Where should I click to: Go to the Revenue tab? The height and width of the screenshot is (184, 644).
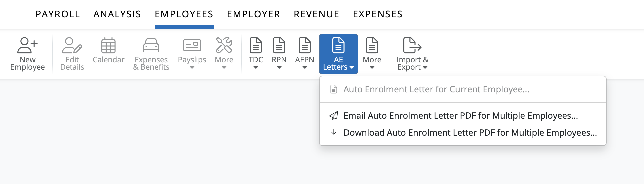point(316,14)
